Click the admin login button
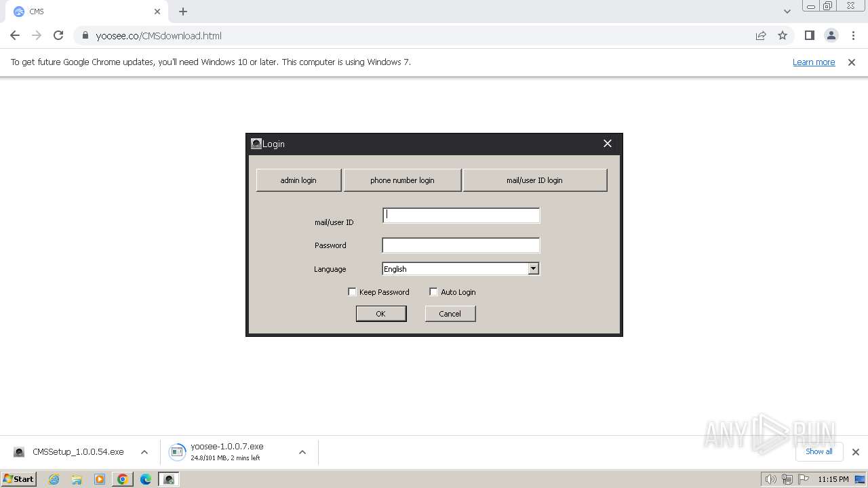The width and height of the screenshot is (868, 488). pyautogui.click(x=298, y=180)
